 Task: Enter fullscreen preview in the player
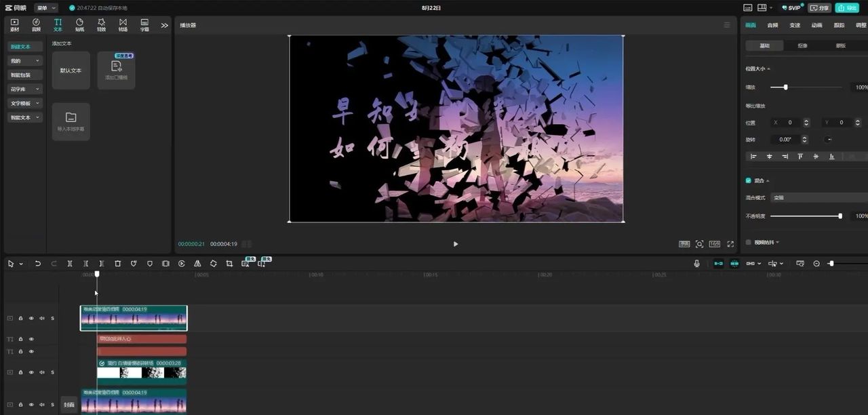pos(730,244)
